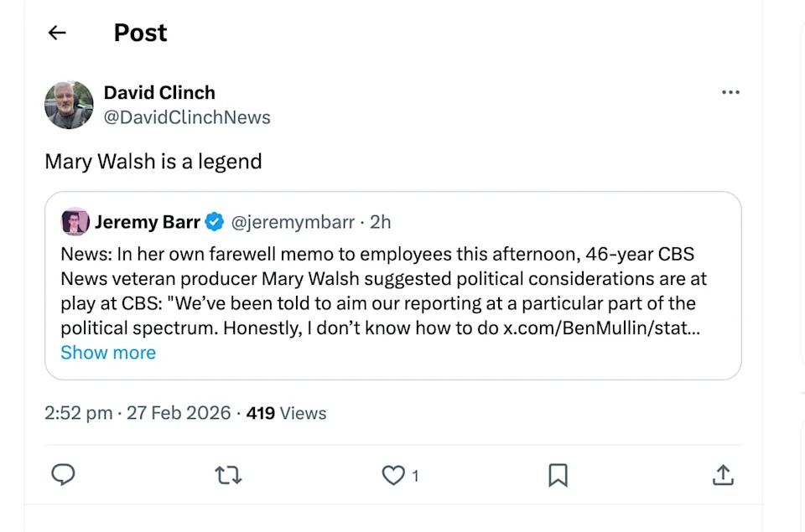Share the post using the upload icon
Screen dimensions: 805x532
click(723, 475)
